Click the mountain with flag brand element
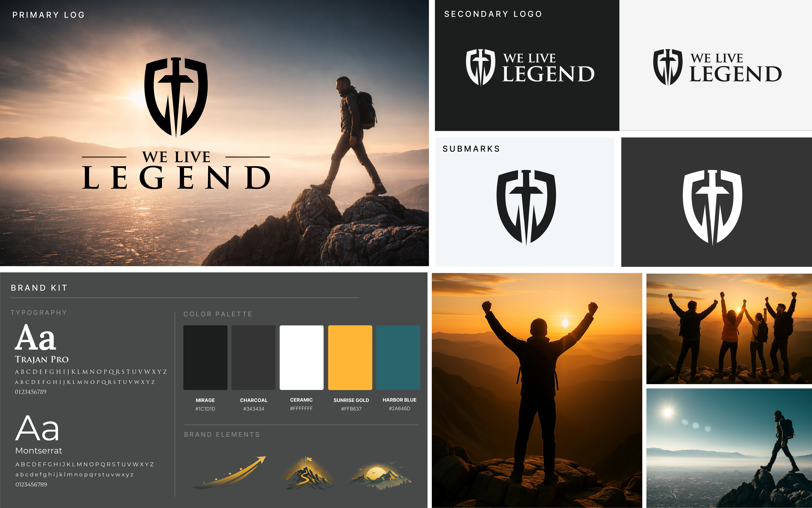The image size is (812, 508). (306, 473)
